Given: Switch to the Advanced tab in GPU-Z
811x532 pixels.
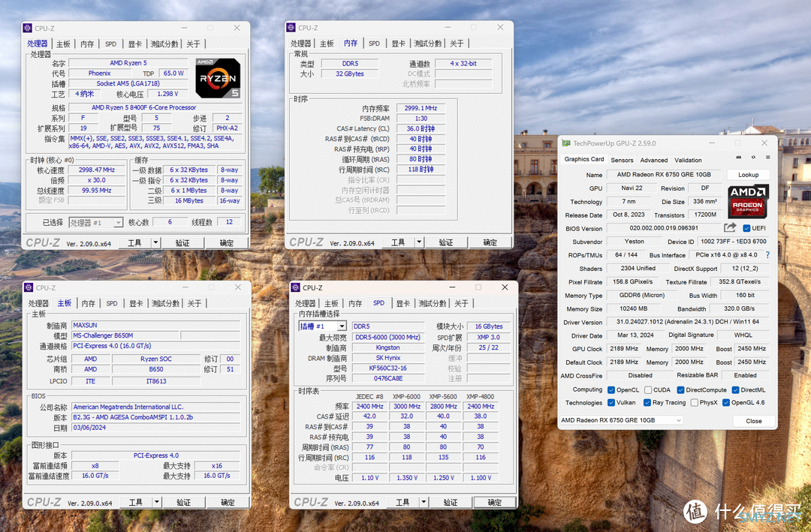Looking at the screenshot, I should [x=654, y=161].
